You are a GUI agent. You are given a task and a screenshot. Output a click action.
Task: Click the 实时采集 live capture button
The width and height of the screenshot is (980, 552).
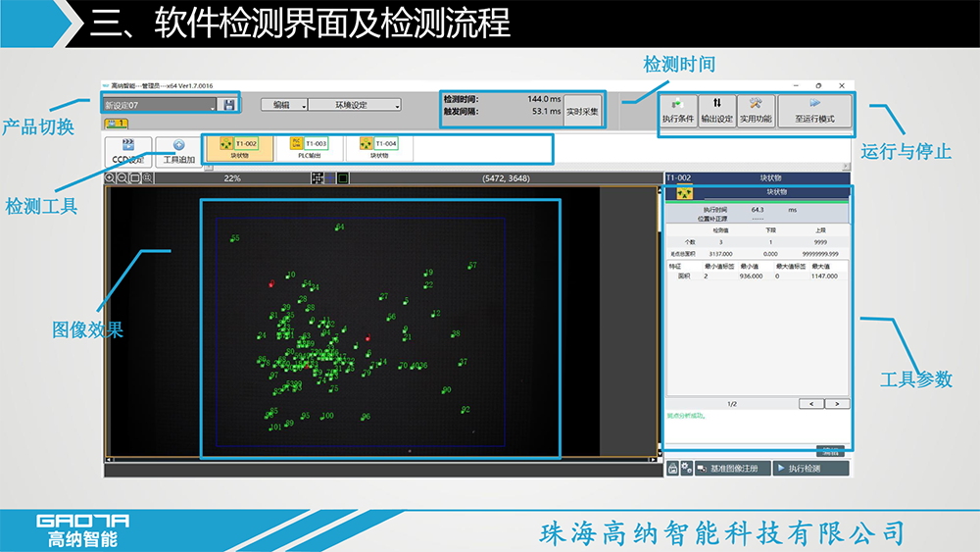pos(582,111)
